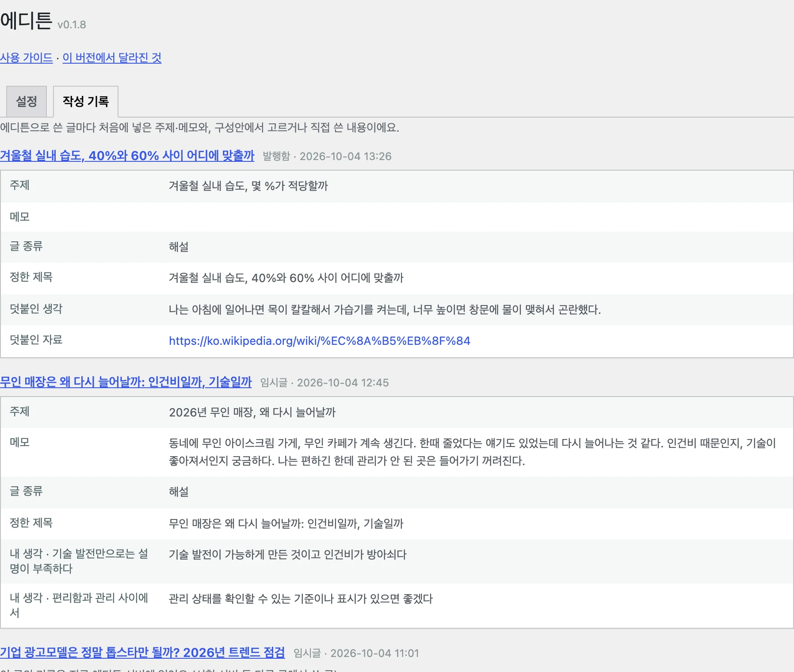Click the memo text starting 동네에 무인 아이스크림 가게
The image size is (794, 672).
472,452
